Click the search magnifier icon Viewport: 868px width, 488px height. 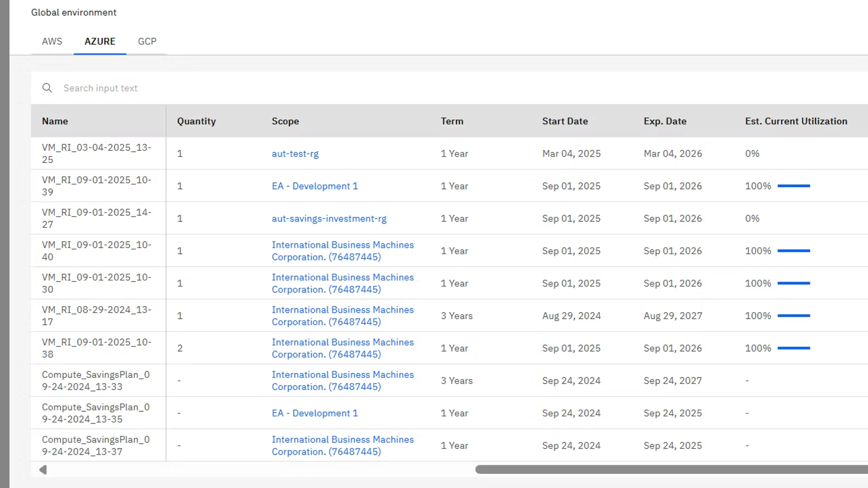point(47,88)
